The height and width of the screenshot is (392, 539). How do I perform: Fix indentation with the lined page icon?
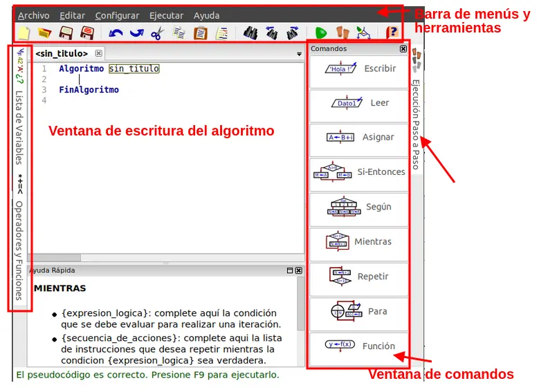(x=221, y=33)
